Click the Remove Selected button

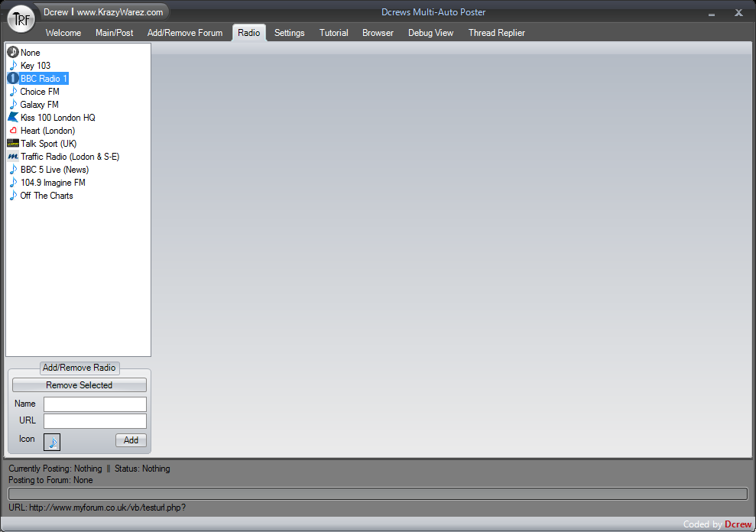click(79, 385)
